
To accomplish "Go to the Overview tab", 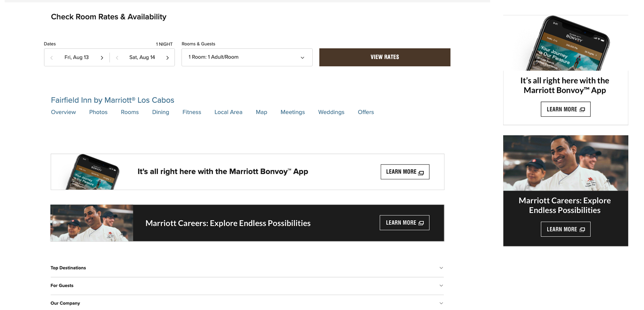I will point(63,112).
